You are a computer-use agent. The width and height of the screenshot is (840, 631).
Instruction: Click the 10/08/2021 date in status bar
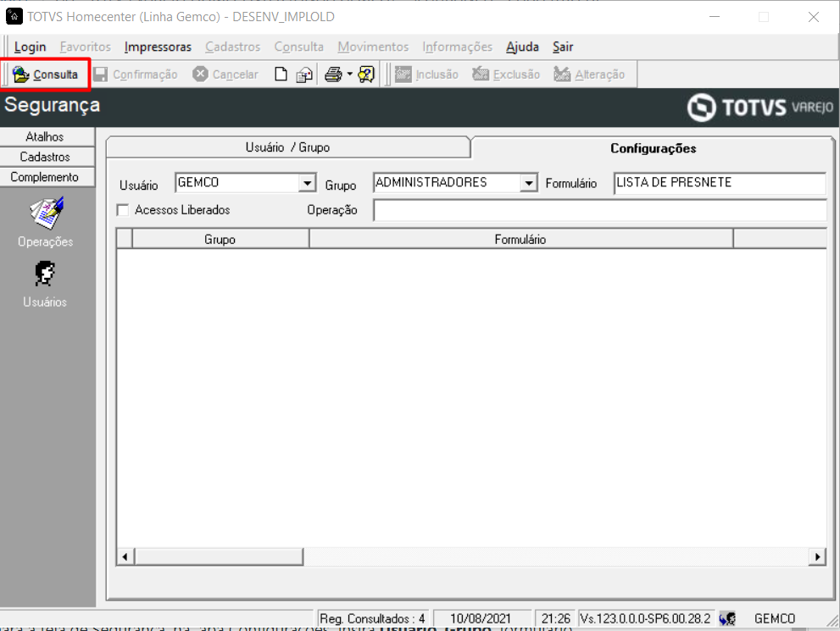tap(481, 618)
